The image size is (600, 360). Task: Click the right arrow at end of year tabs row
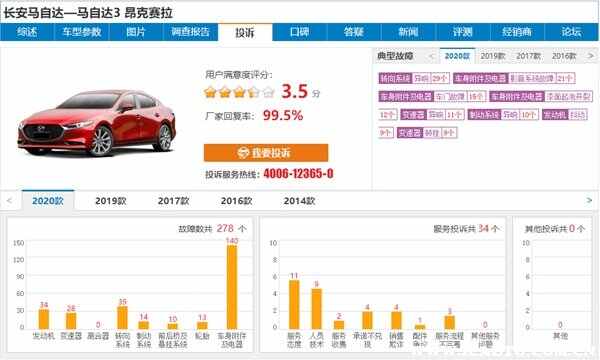pyautogui.click(x=589, y=200)
